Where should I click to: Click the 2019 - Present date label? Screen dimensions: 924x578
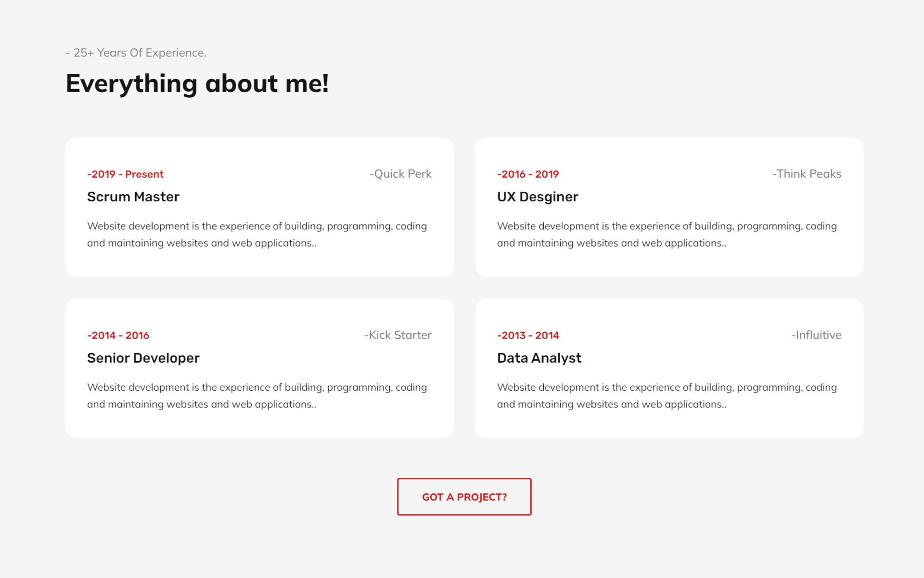(x=125, y=174)
